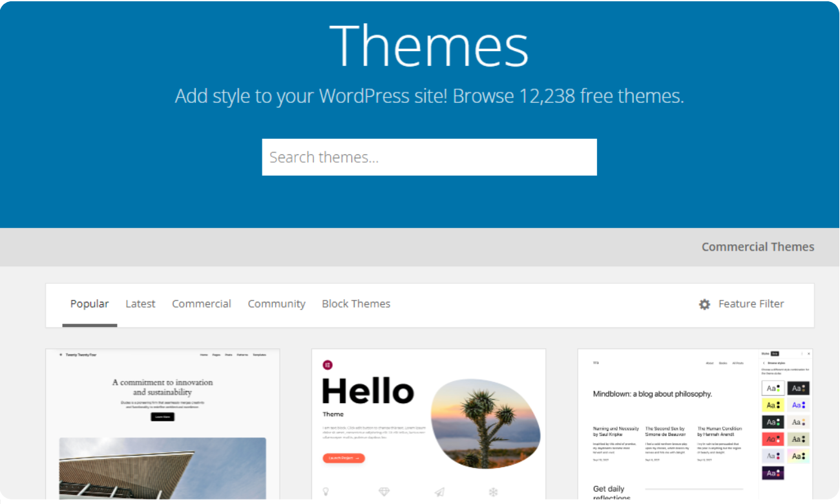Focus the Search themes input field
840x504 pixels.
pyautogui.click(x=429, y=157)
